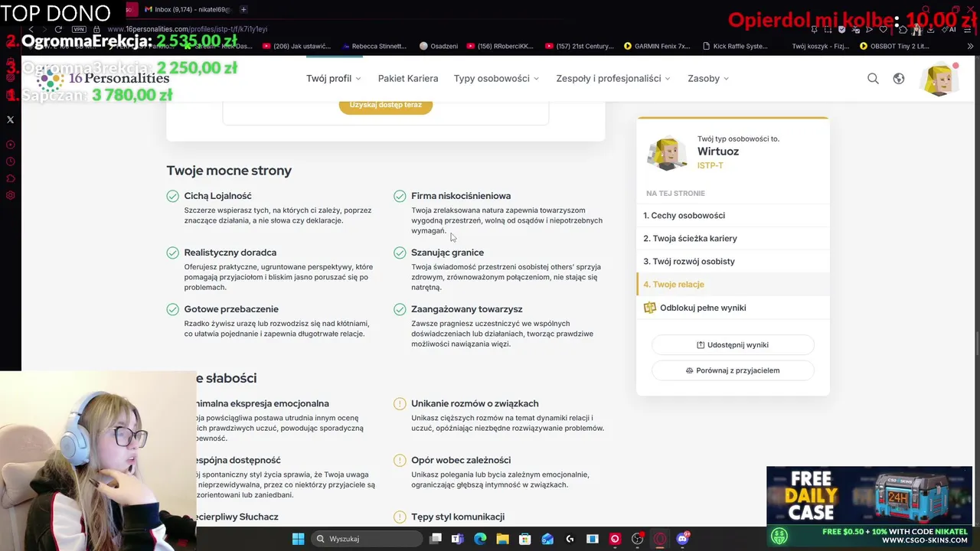Click the 16personalities.com URL in the address bar
The height and width of the screenshot is (551, 980).
(x=187, y=29)
